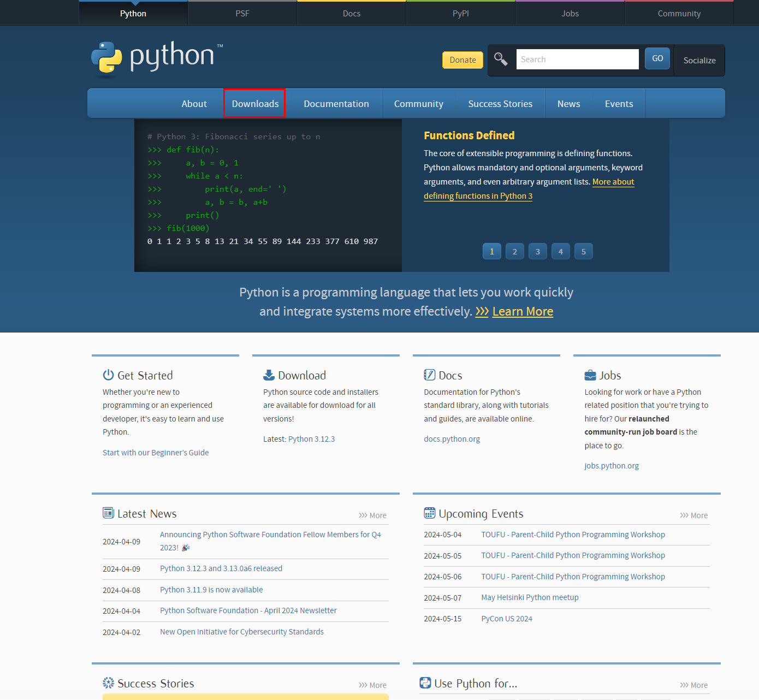Open the PyPI tab

(461, 13)
